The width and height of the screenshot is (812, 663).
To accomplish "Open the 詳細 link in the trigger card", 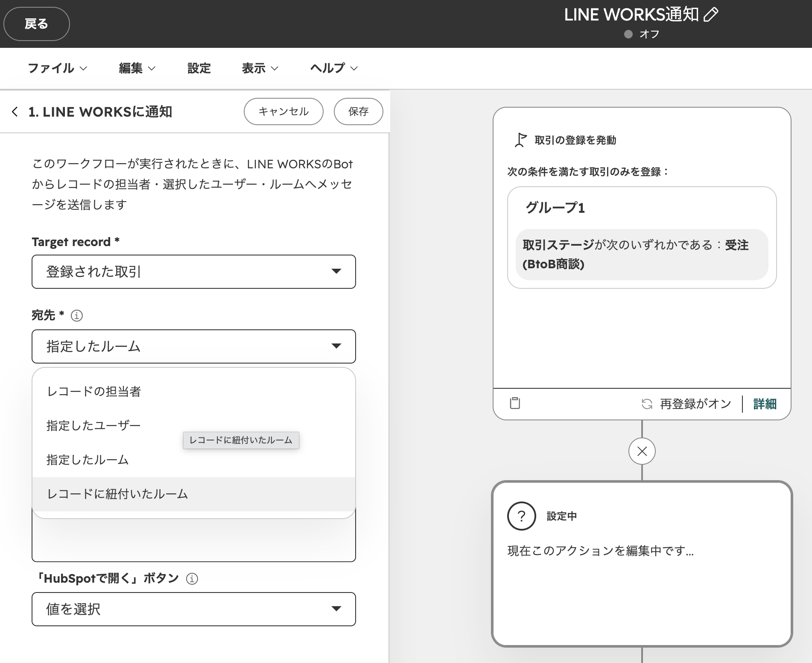I will (x=765, y=404).
